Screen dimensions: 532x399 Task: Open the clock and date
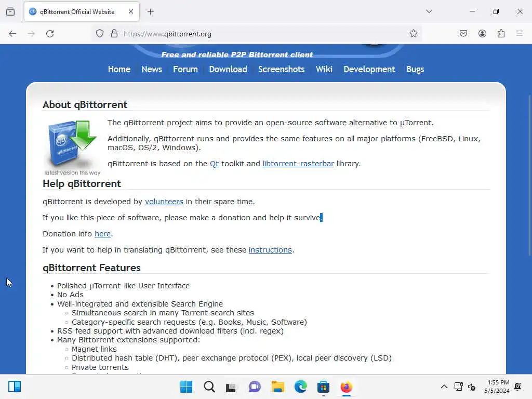pos(497,387)
